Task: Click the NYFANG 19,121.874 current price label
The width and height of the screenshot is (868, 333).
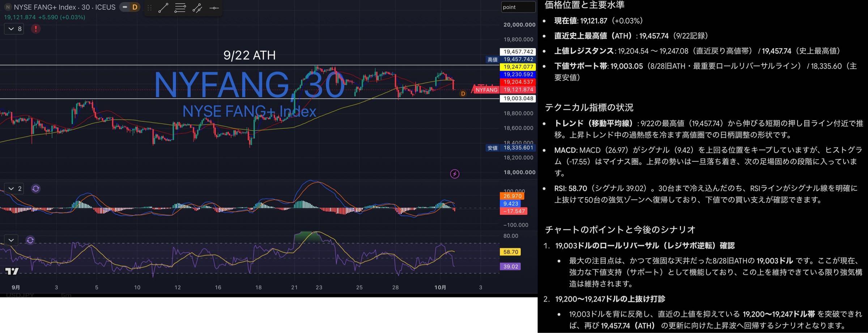Action: [x=504, y=90]
